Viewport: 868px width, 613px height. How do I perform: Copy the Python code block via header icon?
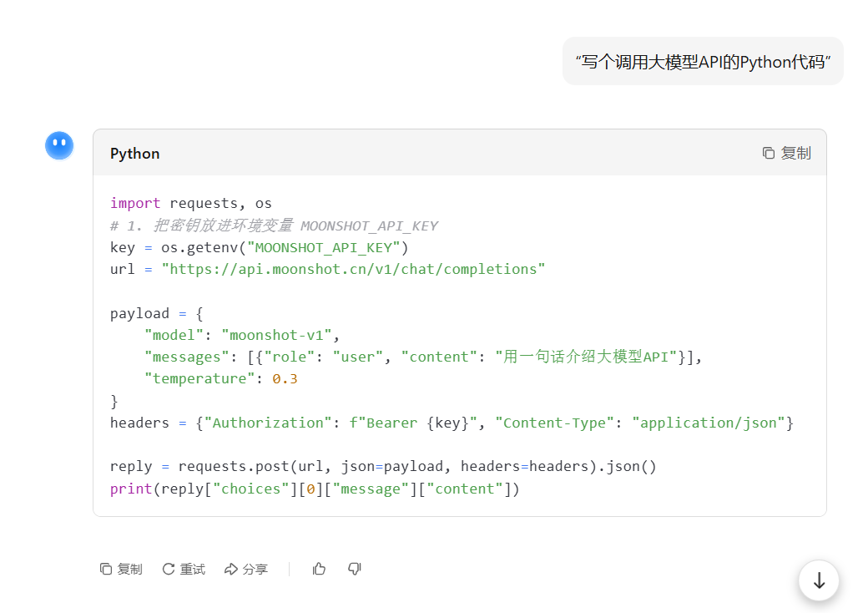[769, 153]
